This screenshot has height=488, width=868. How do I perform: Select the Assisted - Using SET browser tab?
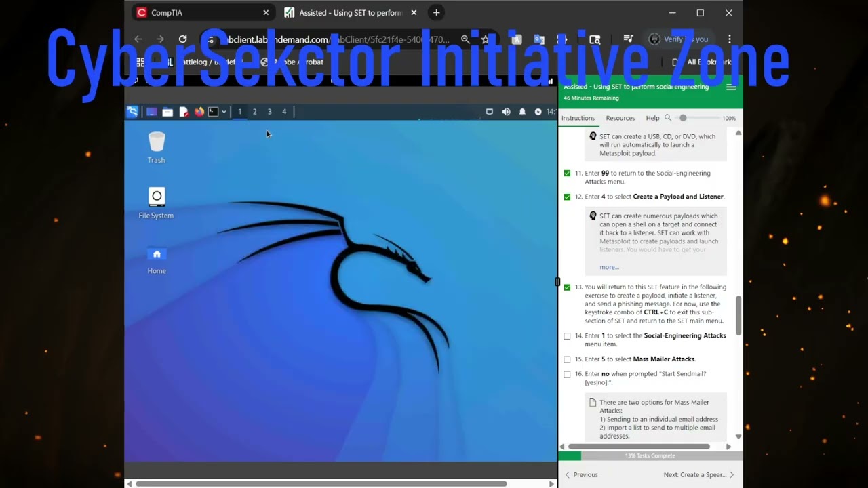pyautogui.click(x=350, y=12)
